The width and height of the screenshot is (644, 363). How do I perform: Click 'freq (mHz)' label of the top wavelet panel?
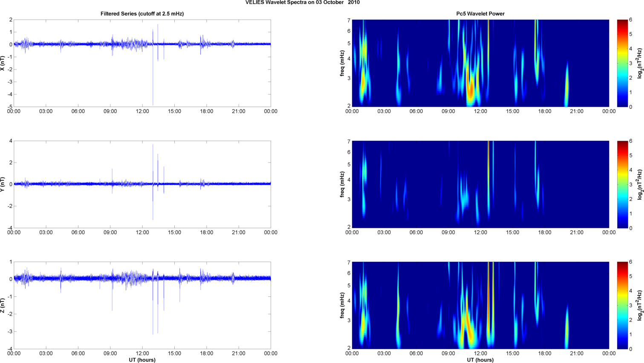click(342, 63)
